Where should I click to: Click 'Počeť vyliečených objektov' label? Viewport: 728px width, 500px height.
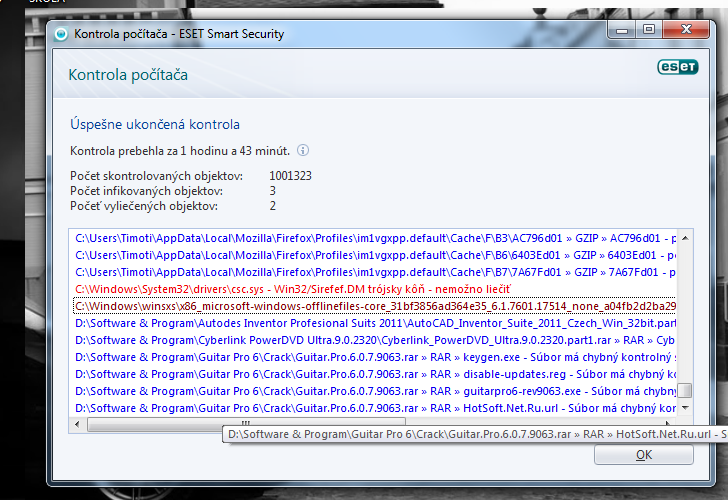[144, 206]
